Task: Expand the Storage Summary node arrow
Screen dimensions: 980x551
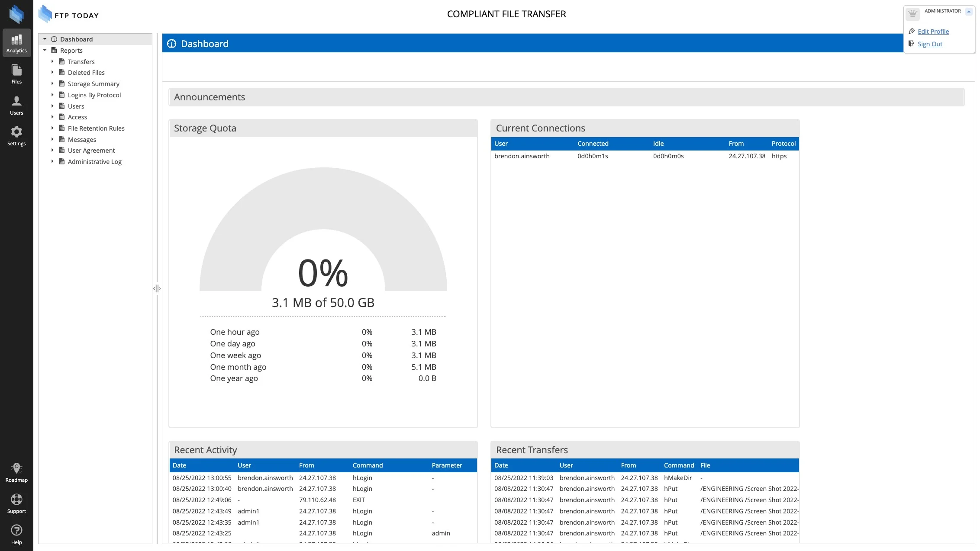Action: 52,83
